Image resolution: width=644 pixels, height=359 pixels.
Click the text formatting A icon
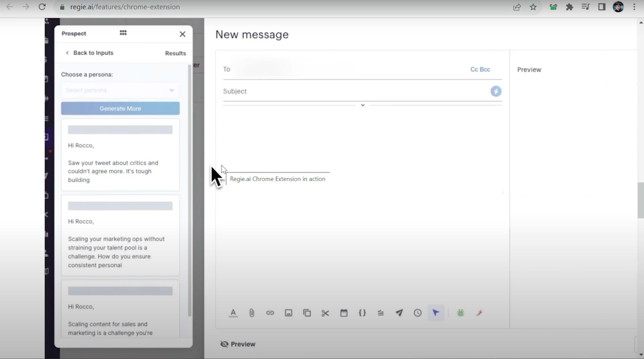(x=233, y=313)
